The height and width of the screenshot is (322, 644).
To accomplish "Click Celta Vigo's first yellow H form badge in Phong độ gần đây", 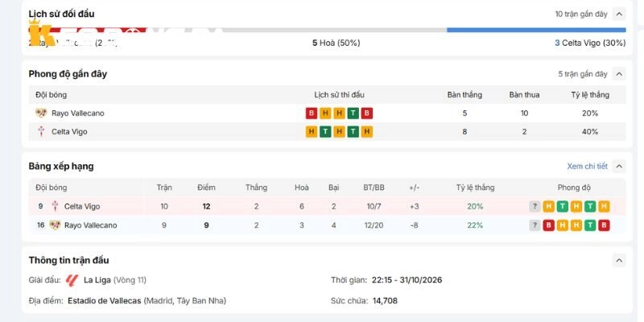I will click(x=312, y=132).
